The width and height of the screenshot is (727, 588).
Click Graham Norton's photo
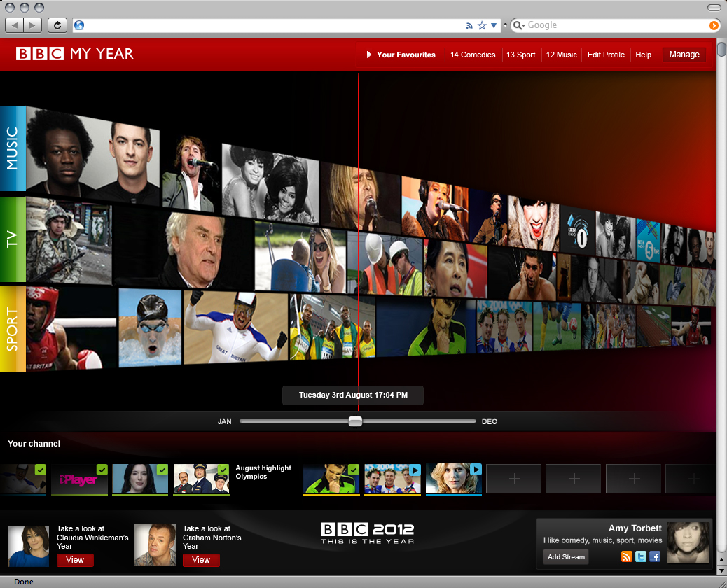(155, 545)
